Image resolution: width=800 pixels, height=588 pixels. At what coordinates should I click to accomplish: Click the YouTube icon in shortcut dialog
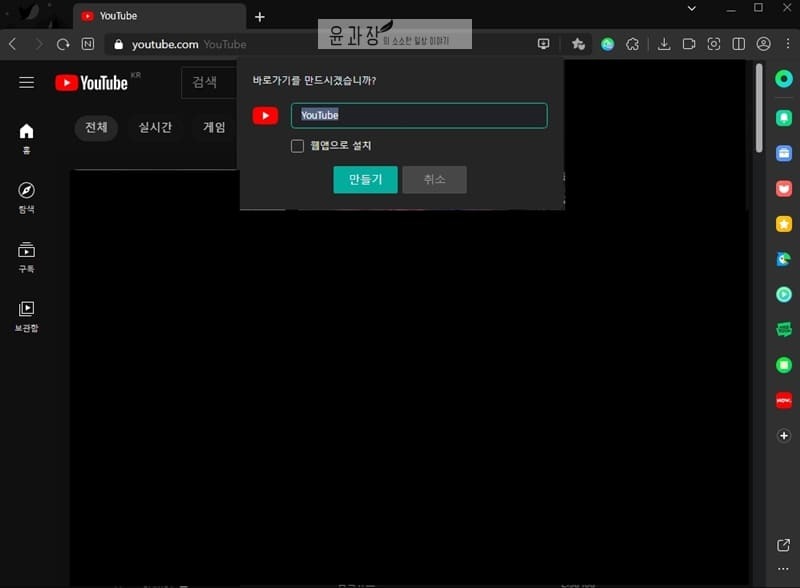tap(265, 115)
